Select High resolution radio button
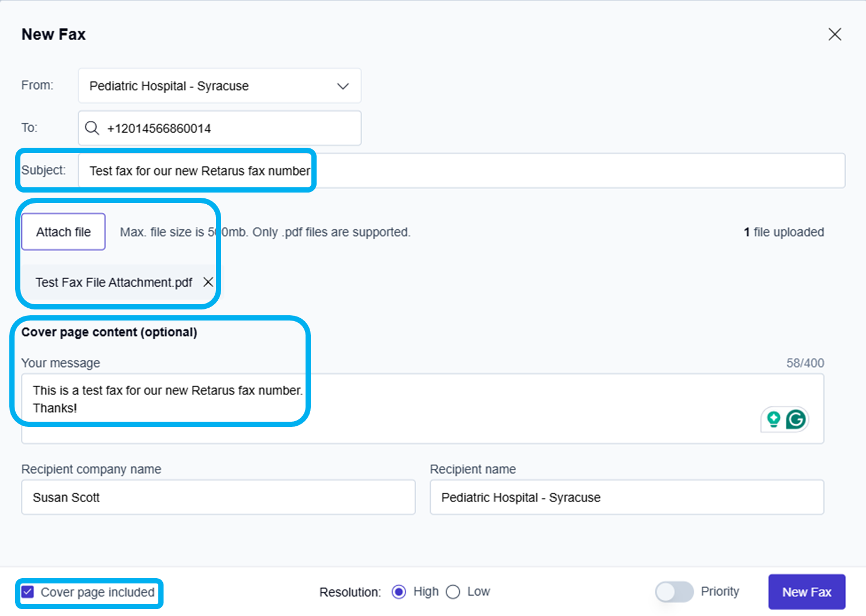866x616 pixels. pos(399,592)
